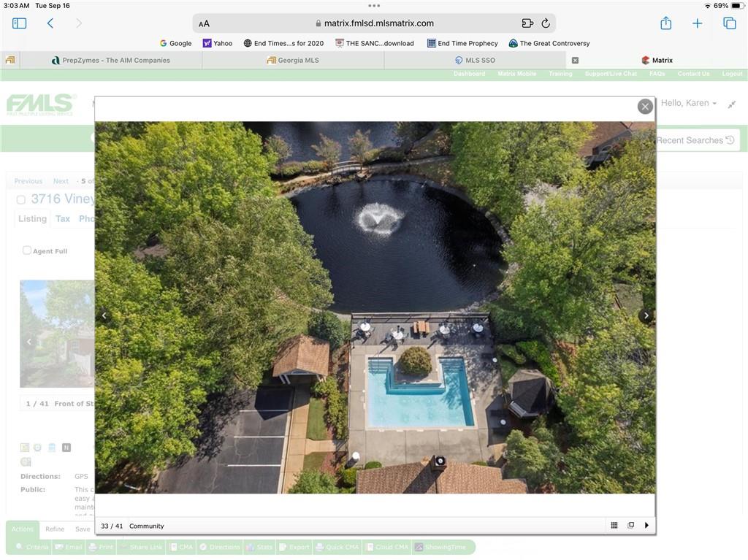Expand the Hello, Karen user dropdown

pos(689,104)
